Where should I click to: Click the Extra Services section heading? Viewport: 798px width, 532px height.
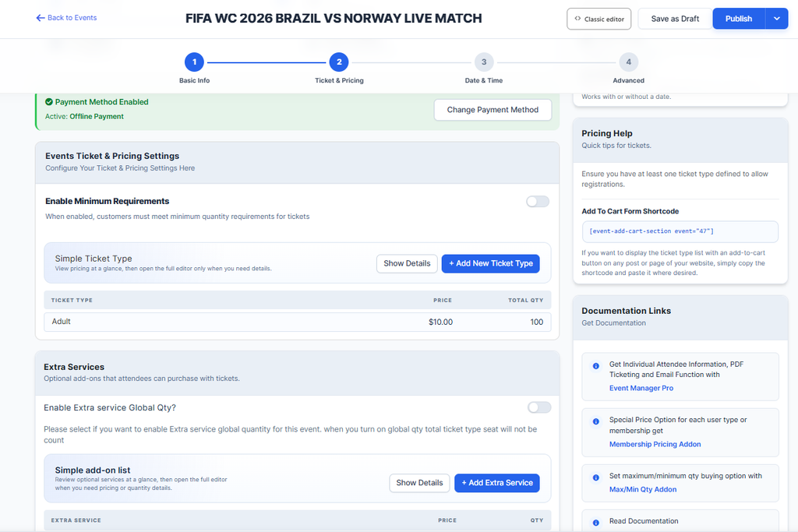[74, 367]
